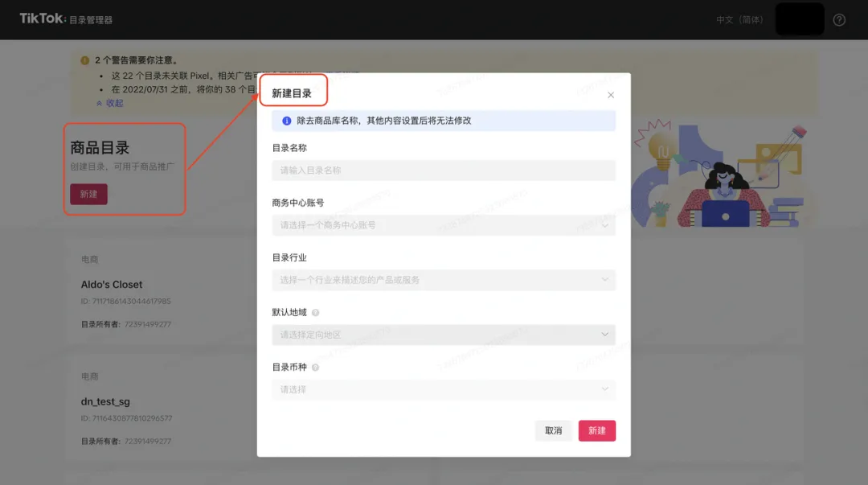This screenshot has height=485, width=868.
Task: Collapse warnings via 收起 link
Action: pyautogui.click(x=110, y=103)
